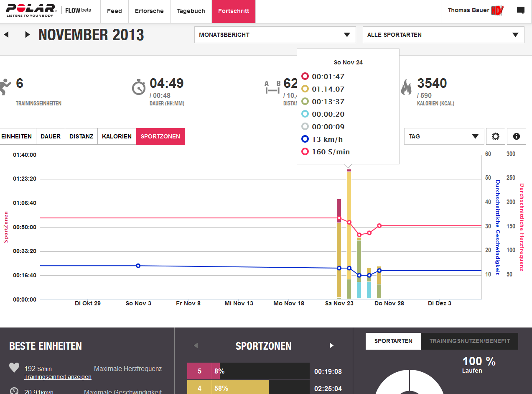532x394 pixels.
Task: Go to previous month arrow
Action: [x=6, y=35]
